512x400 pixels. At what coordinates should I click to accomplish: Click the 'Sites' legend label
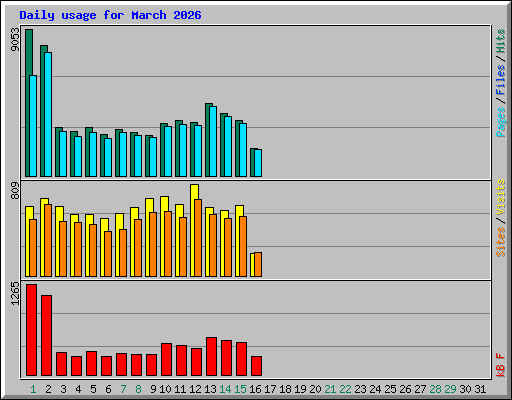[x=500, y=242]
